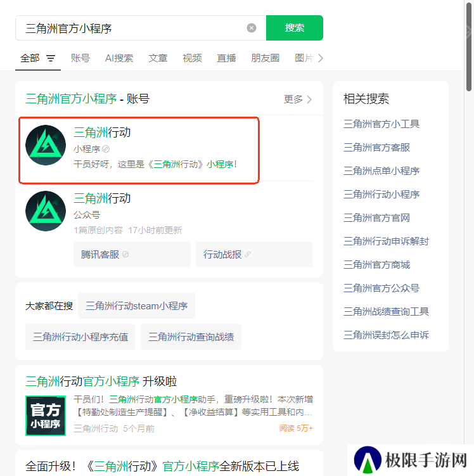Click the green 搜索 button

(x=295, y=28)
